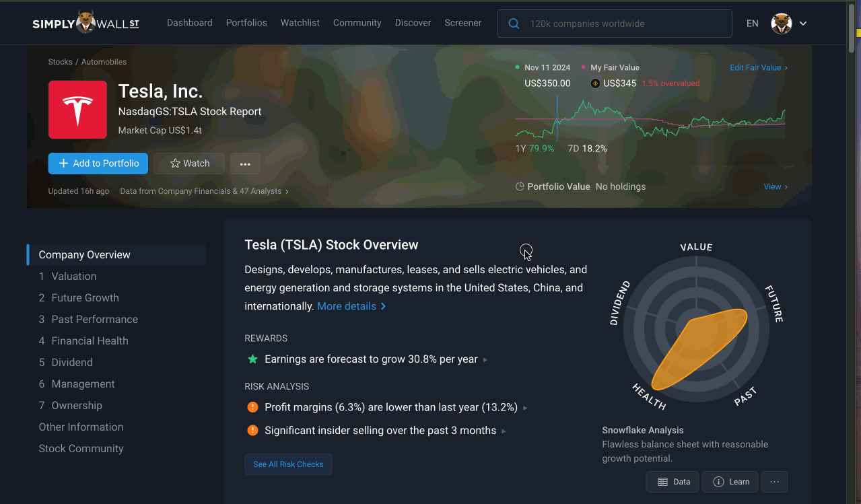The image size is (861, 504).
Task: Click the insider selling warning icon
Action: (x=252, y=430)
